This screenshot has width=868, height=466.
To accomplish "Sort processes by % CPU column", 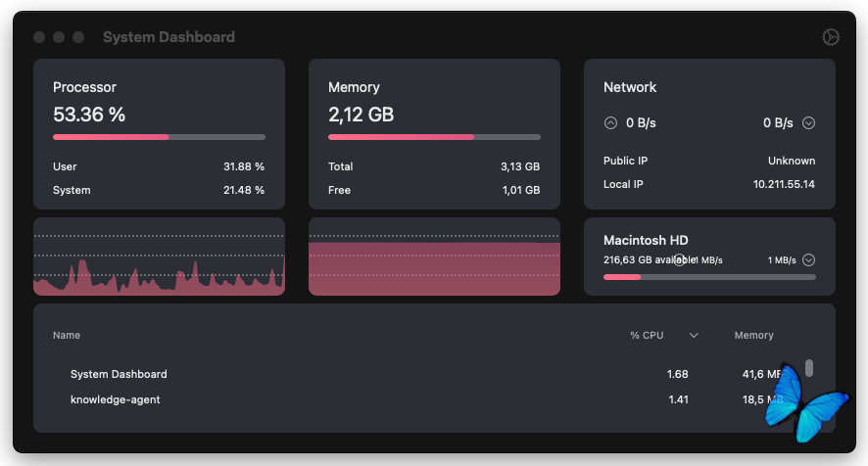I will tap(647, 336).
